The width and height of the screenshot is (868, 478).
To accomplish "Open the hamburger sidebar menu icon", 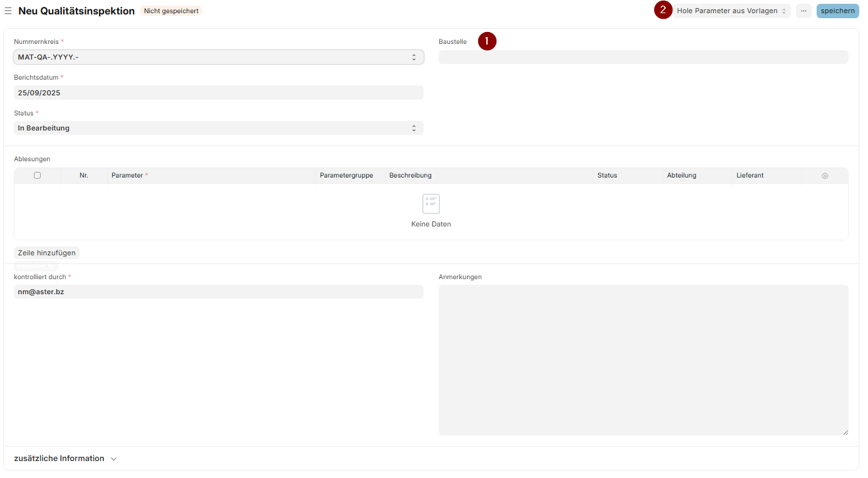I will click(x=8, y=11).
